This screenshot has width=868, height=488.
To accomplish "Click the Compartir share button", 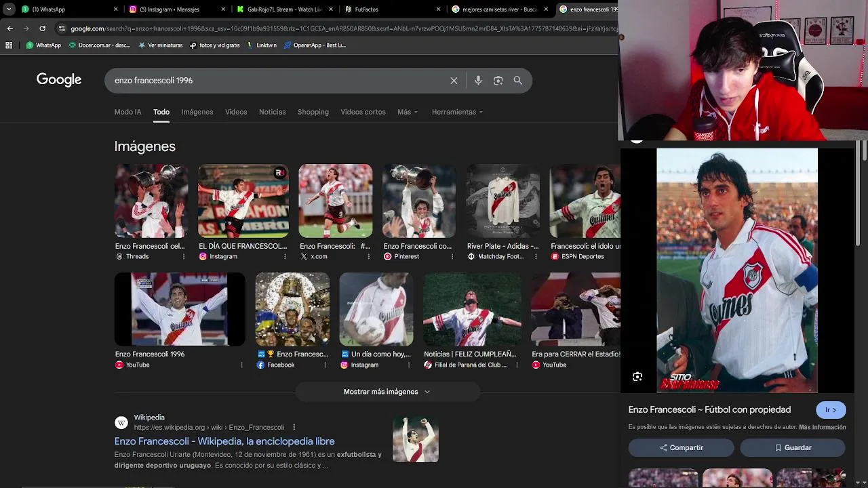I will click(681, 447).
